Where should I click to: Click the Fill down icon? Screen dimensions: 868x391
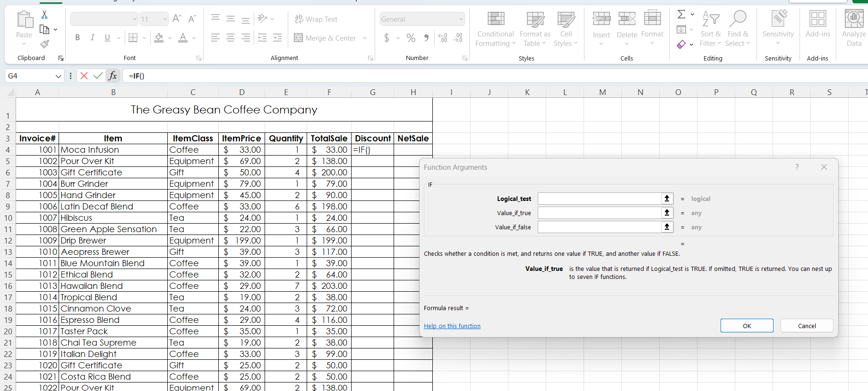click(x=681, y=29)
